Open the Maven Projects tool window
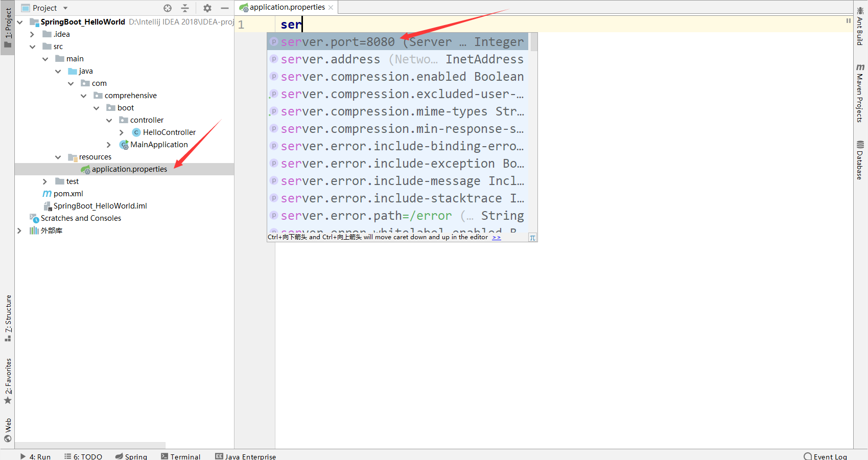This screenshot has height=460, width=868. click(860, 93)
